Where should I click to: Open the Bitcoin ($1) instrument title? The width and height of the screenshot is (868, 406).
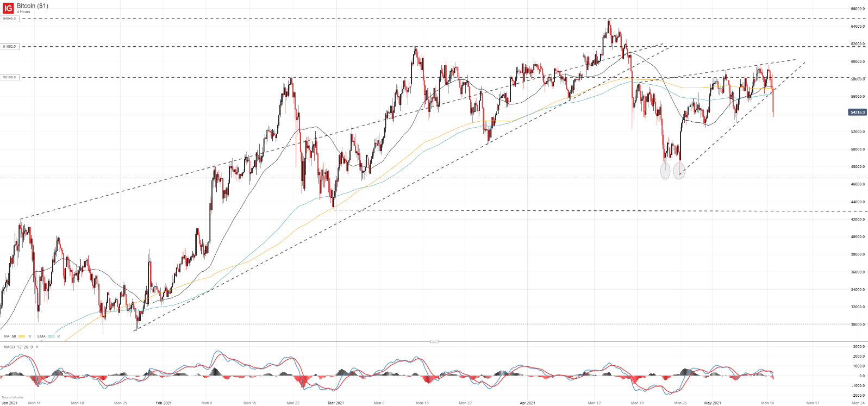(x=33, y=5)
